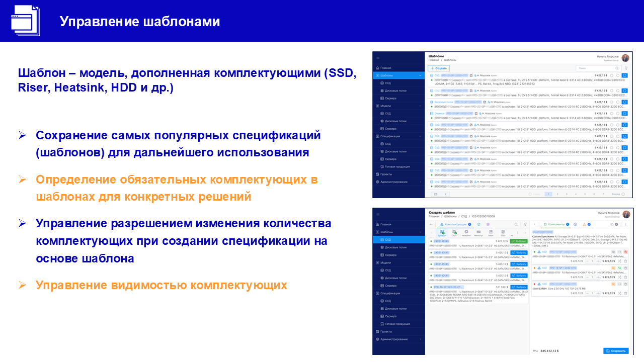Switch to Комплектующие tab
Screen dimensions: 644x362
pos(456,224)
